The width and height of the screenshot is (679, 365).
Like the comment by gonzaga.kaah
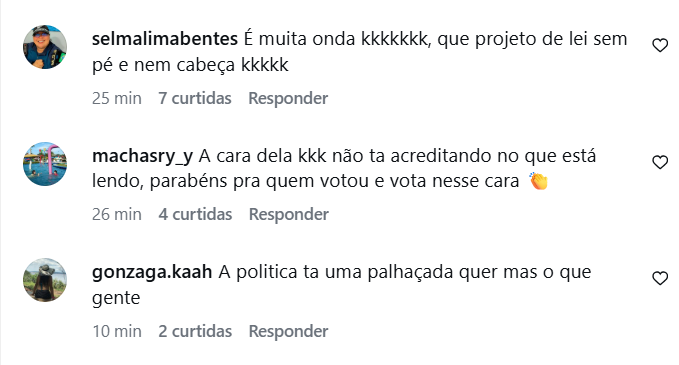pos(660,278)
